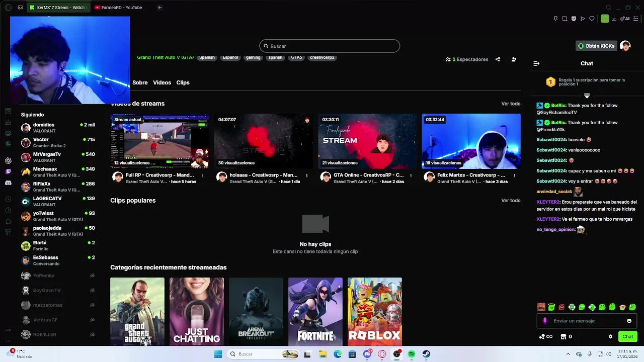
Task: Open options menu for Feliz Martes video
Action: [514, 175]
